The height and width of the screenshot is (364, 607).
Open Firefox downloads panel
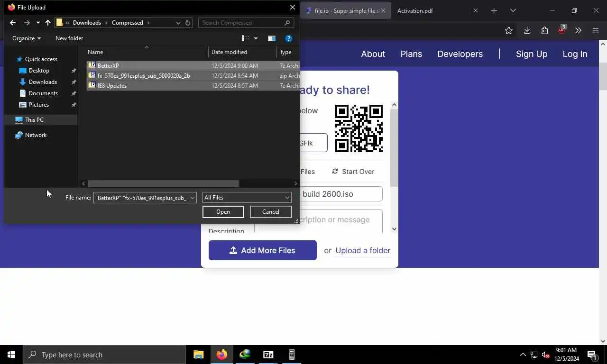tap(527, 30)
